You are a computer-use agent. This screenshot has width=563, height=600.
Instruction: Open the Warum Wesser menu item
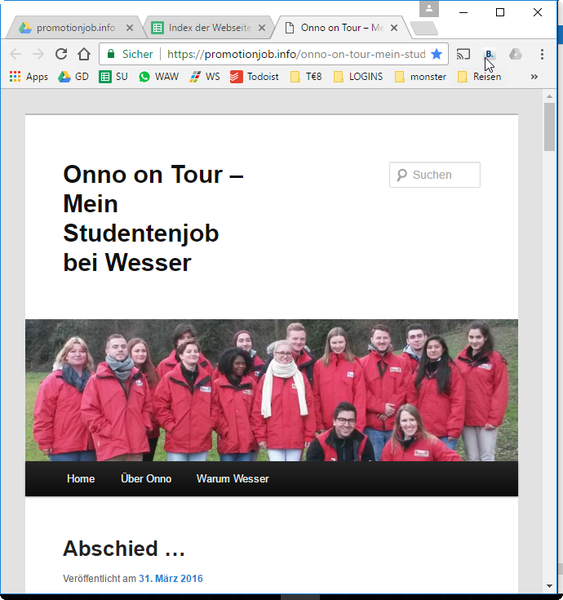click(233, 479)
